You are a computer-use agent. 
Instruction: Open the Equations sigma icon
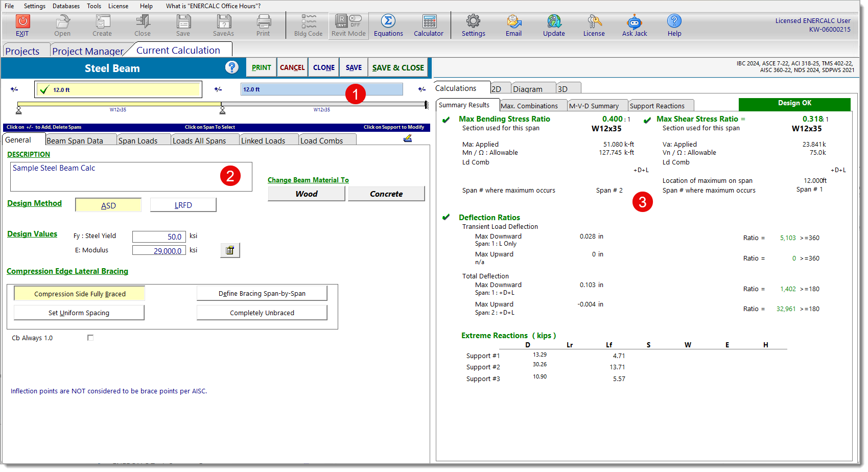pyautogui.click(x=388, y=21)
